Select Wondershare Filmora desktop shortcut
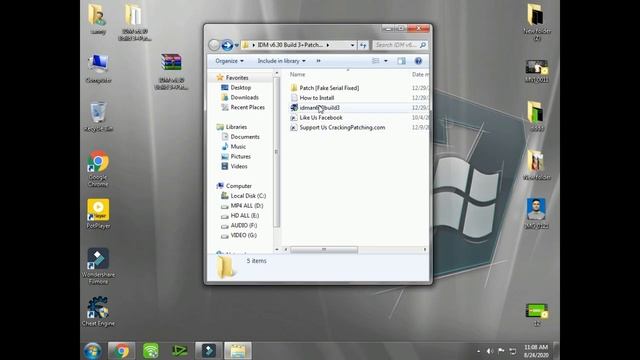Viewport: 640px width, 360px height. 98,266
